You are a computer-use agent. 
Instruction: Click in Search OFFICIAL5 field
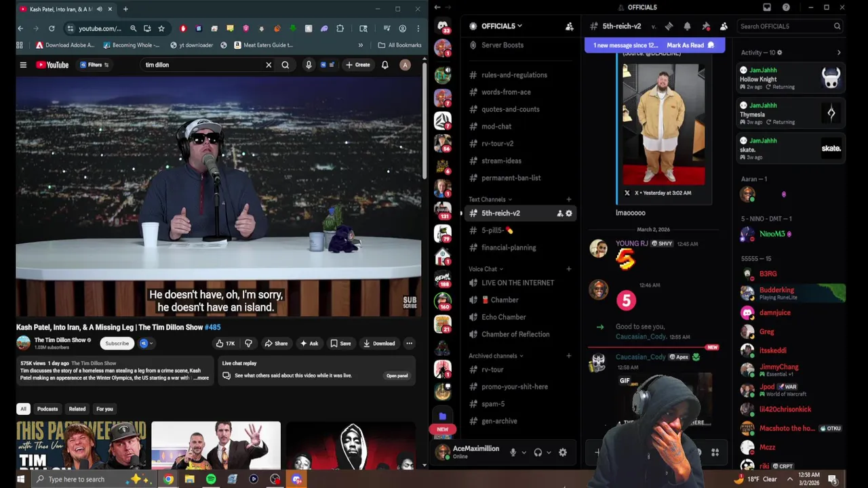790,26
